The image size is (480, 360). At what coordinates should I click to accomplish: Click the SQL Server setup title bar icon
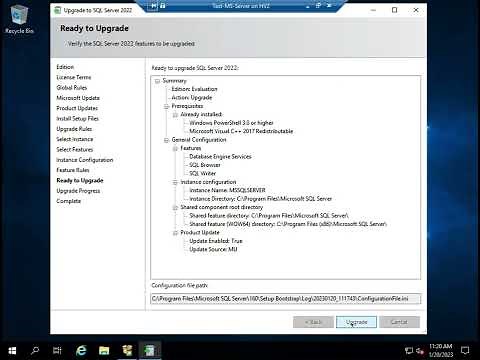pyautogui.click(x=57, y=10)
